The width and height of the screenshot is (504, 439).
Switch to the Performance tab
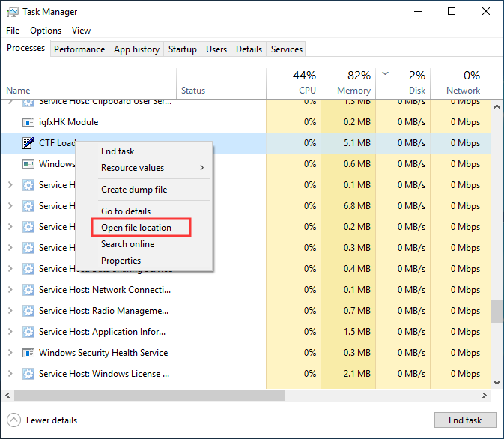coord(79,49)
